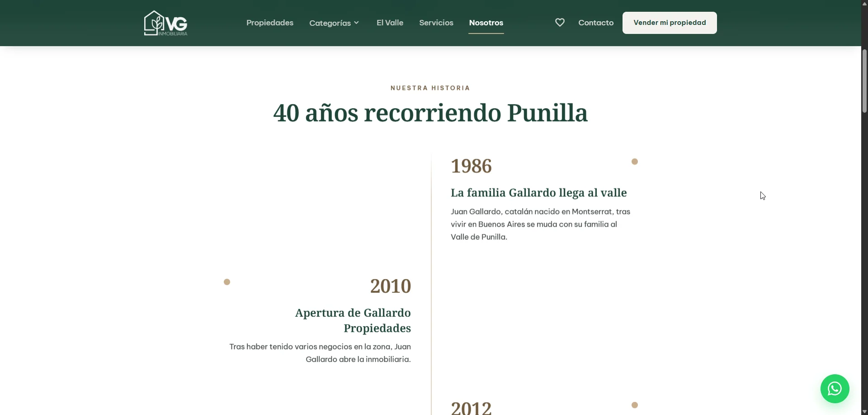Click the scrollbar down arrow
868x415 pixels.
click(x=864, y=411)
